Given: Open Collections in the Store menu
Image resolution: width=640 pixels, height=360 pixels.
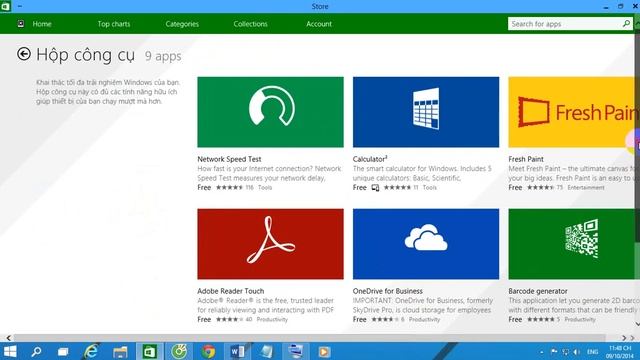Looking at the screenshot, I should tap(250, 24).
